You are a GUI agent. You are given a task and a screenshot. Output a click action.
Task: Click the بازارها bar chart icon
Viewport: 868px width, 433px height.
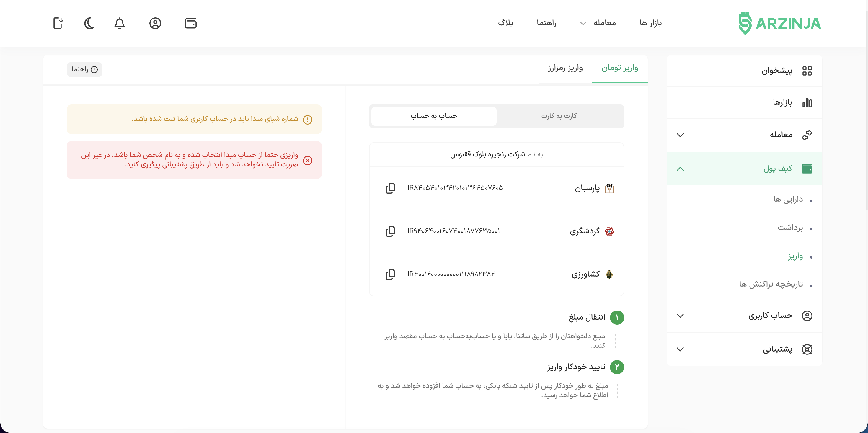(x=807, y=102)
